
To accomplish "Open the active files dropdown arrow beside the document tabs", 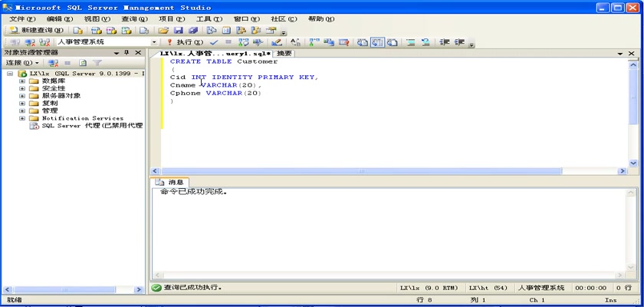I will [620, 54].
